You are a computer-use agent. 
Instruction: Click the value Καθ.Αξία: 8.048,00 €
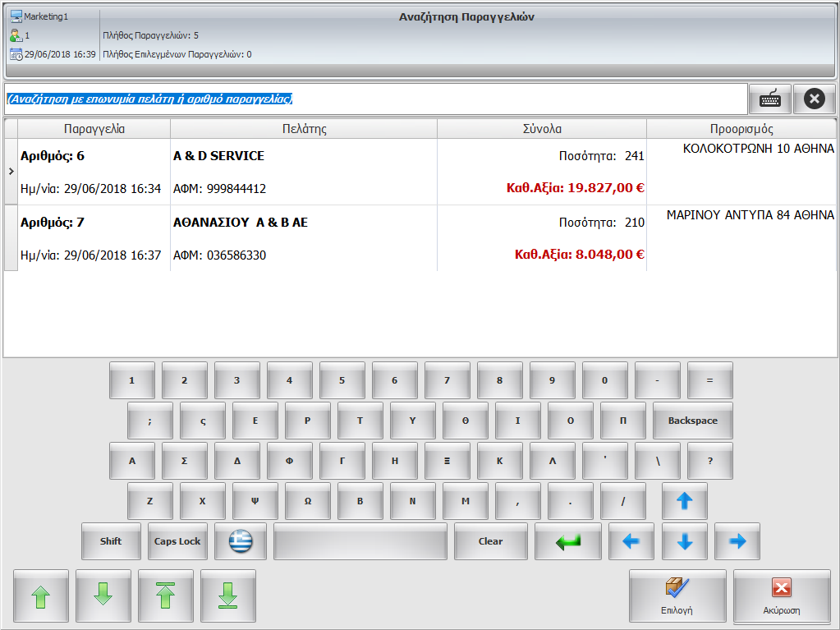point(580,255)
